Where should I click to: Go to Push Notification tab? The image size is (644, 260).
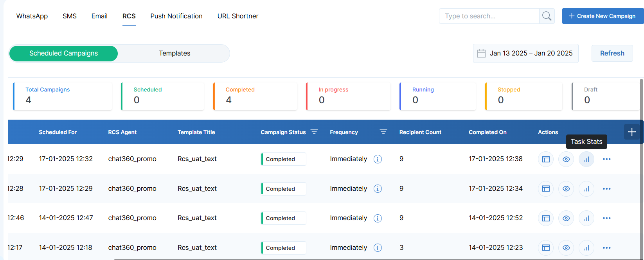176,16
